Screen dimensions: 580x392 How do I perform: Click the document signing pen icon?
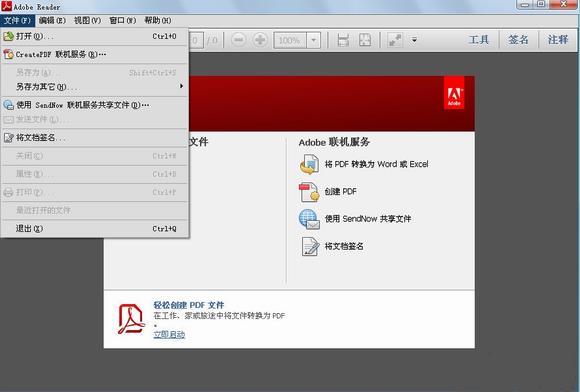tap(310, 247)
